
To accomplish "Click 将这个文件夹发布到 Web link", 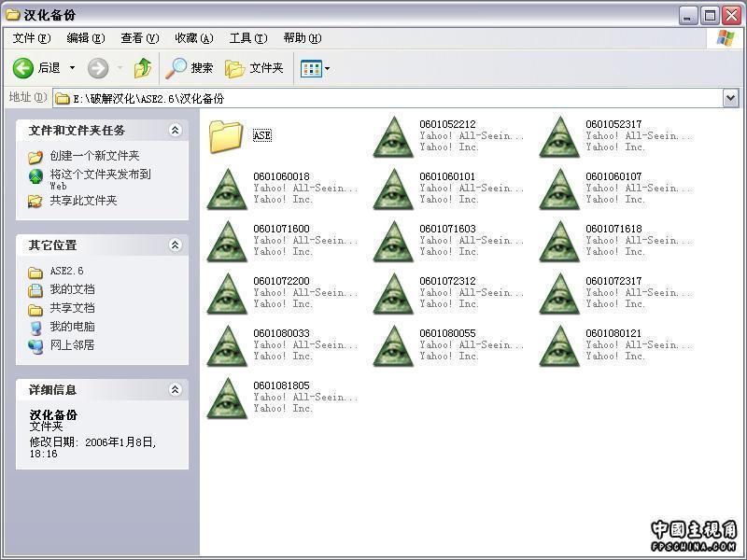I will coord(100,179).
